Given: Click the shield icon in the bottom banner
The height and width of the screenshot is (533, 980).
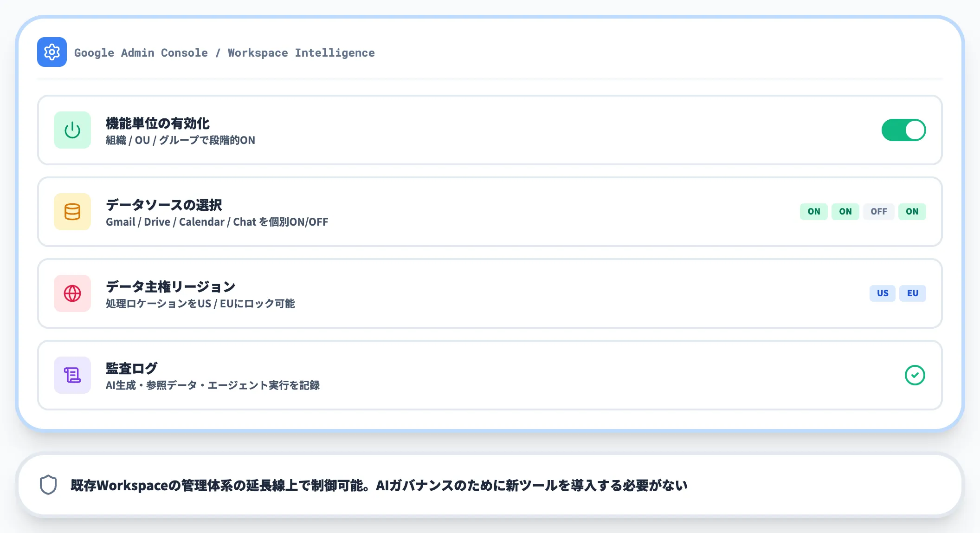Looking at the screenshot, I should 48,485.
